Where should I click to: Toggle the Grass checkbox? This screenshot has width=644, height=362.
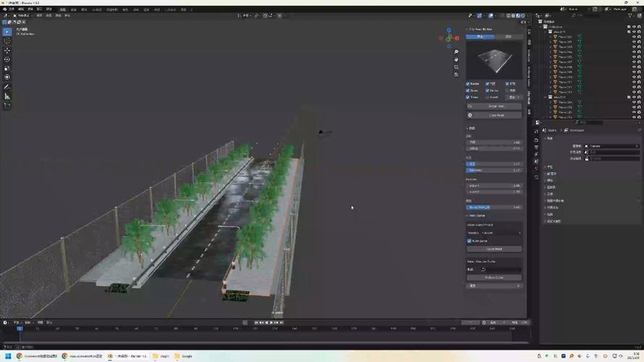468,90
